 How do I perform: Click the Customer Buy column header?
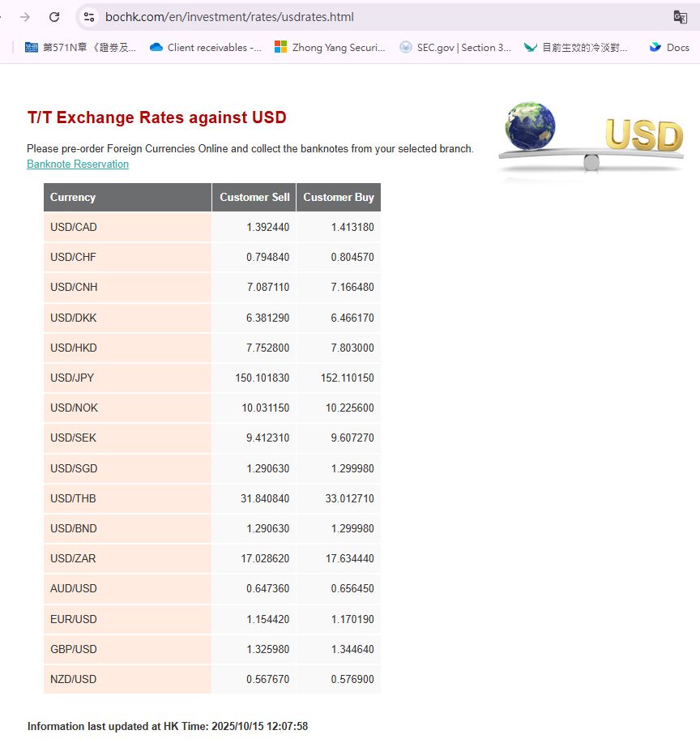(x=339, y=197)
